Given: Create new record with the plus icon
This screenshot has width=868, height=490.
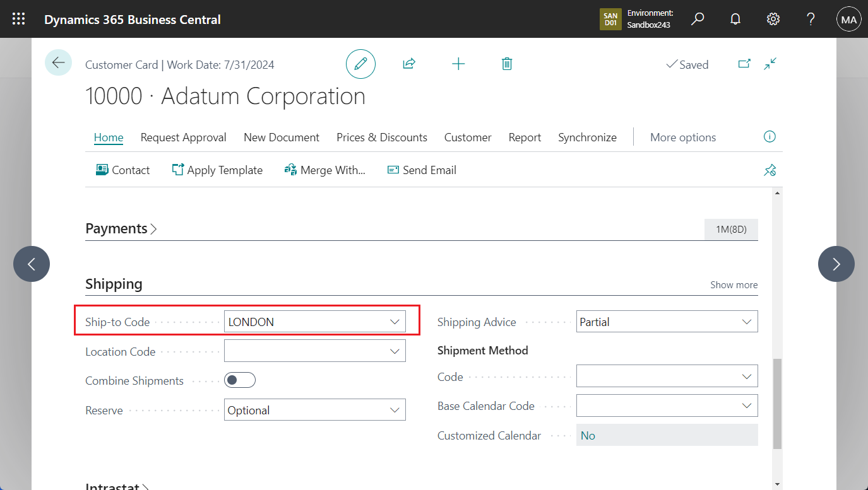Looking at the screenshot, I should click(458, 64).
